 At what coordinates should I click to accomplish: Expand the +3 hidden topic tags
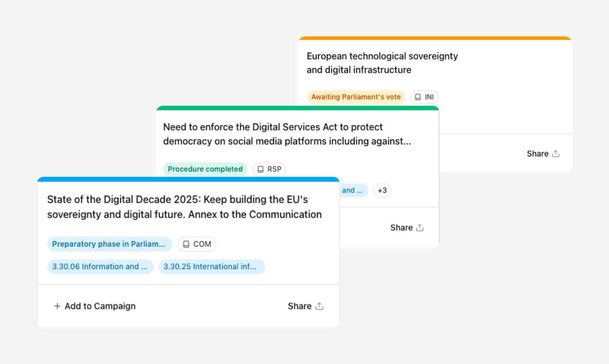(x=382, y=190)
